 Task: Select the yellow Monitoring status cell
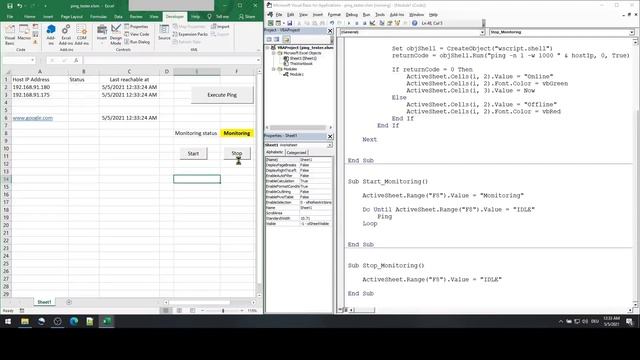pyautogui.click(x=237, y=133)
